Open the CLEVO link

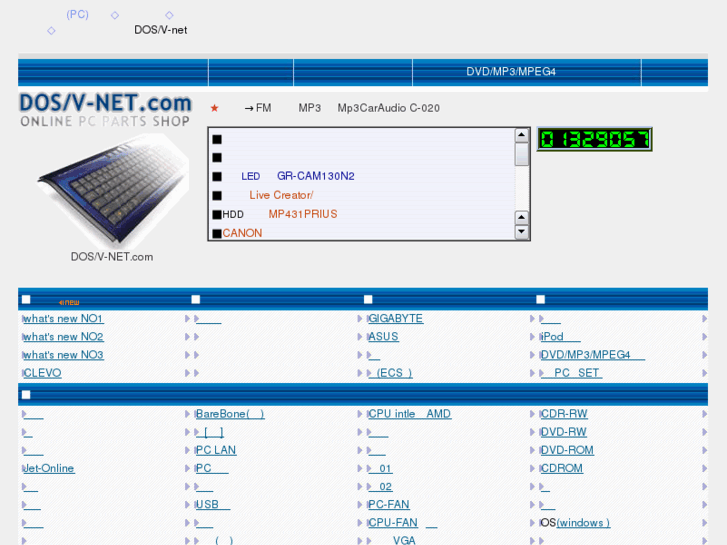pos(42,373)
